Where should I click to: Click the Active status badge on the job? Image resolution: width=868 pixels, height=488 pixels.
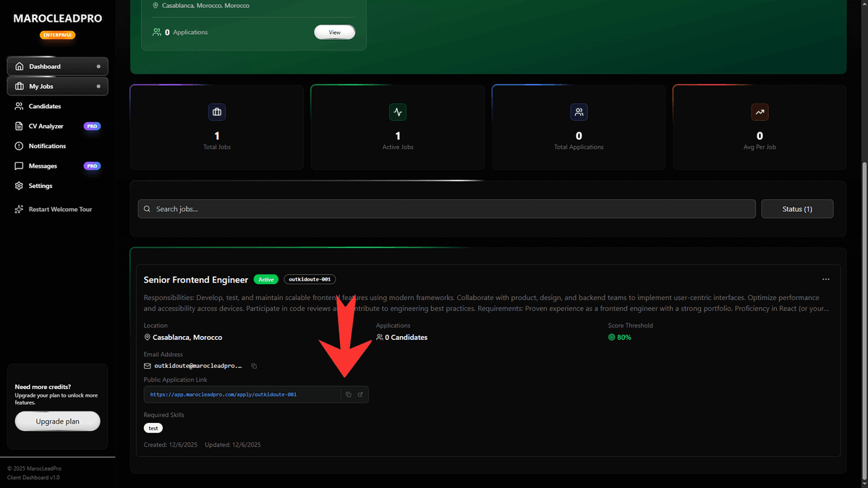click(265, 279)
